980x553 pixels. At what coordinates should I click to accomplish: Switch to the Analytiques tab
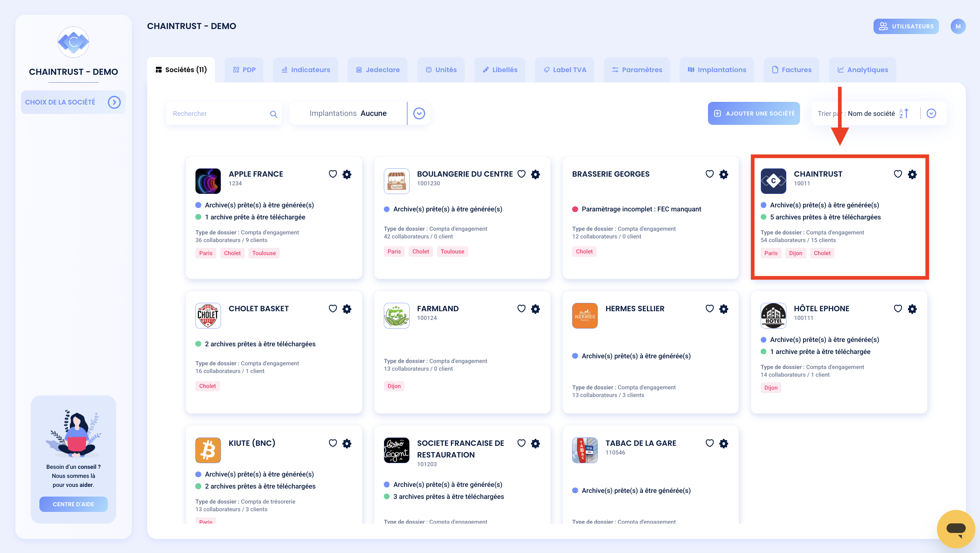click(x=863, y=70)
